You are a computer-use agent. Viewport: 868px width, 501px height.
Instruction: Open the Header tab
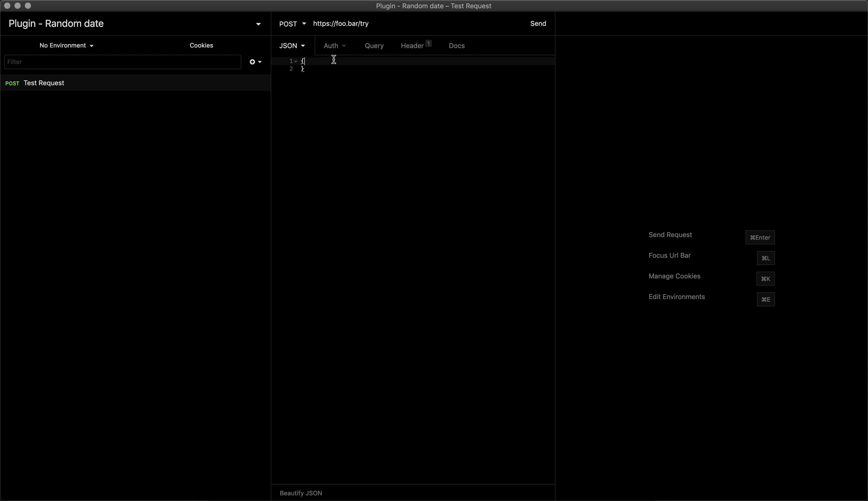coord(412,46)
